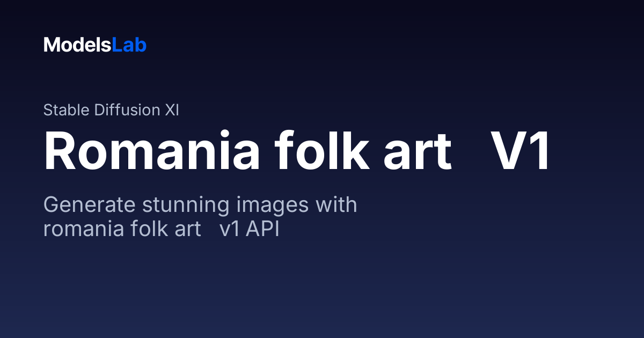Screen dimensions: 644x338
Task: Click "romania folk art v1 API" subtitle line
Action: coord(162,230)
